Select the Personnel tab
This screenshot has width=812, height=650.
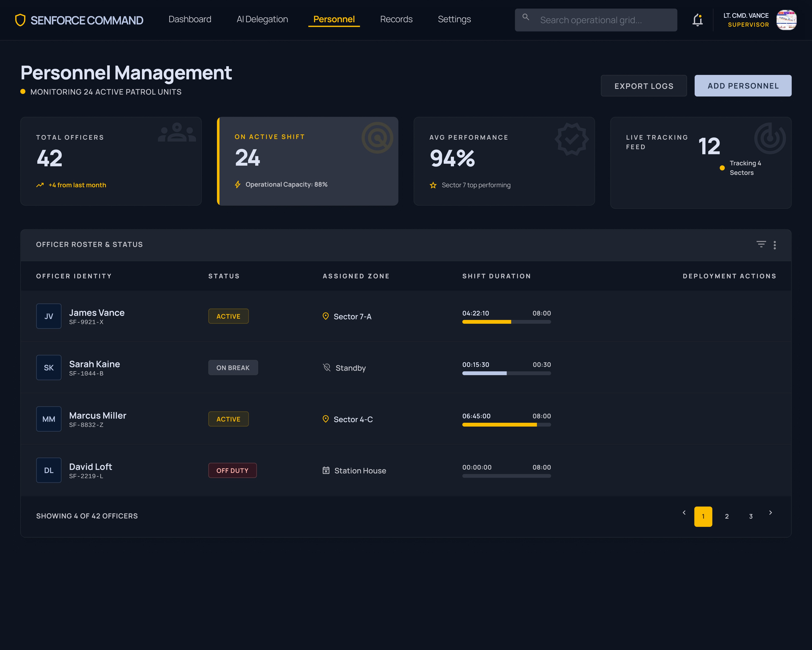tap(334, 19)
